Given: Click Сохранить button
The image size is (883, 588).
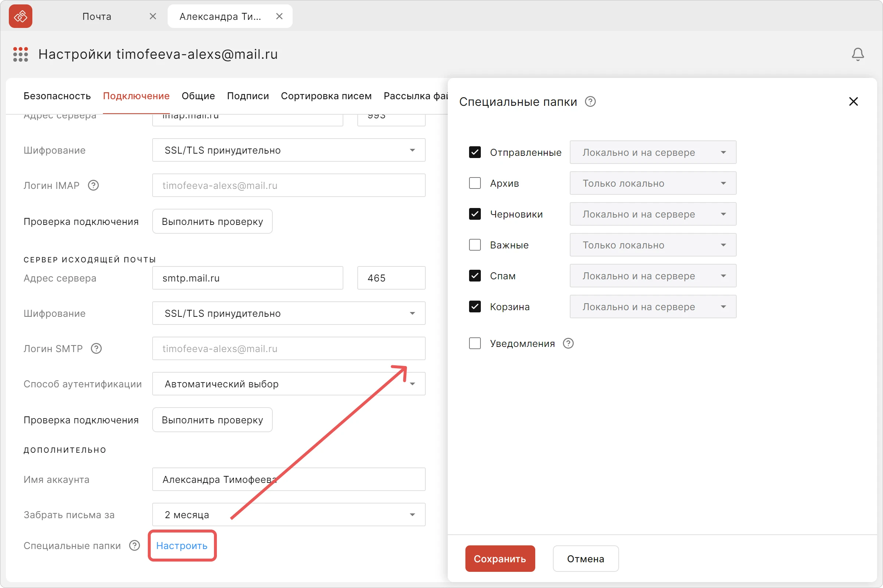Looking at the screenshot, I should [x=500, y=558].
